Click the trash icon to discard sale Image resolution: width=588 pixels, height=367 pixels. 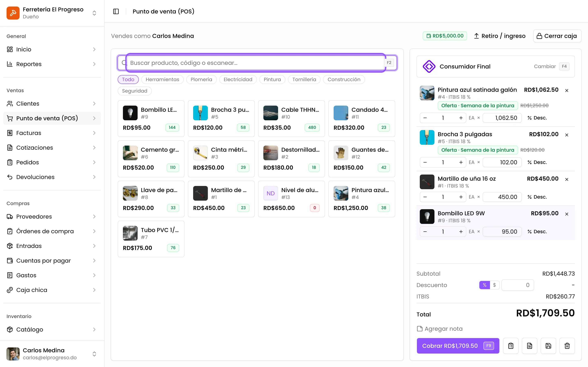coord(567,346)
